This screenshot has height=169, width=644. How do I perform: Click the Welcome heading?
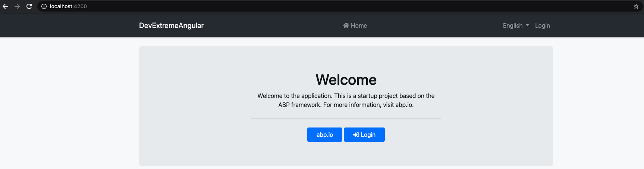pos(346,80)
